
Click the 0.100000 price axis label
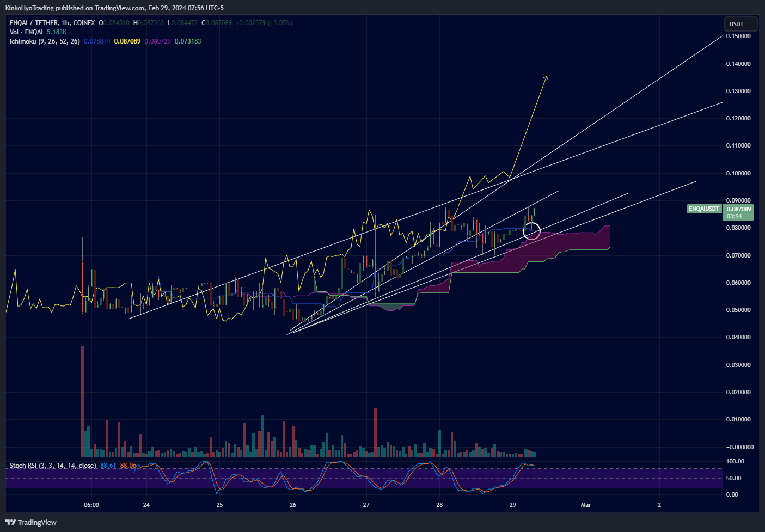click(738, 173)
